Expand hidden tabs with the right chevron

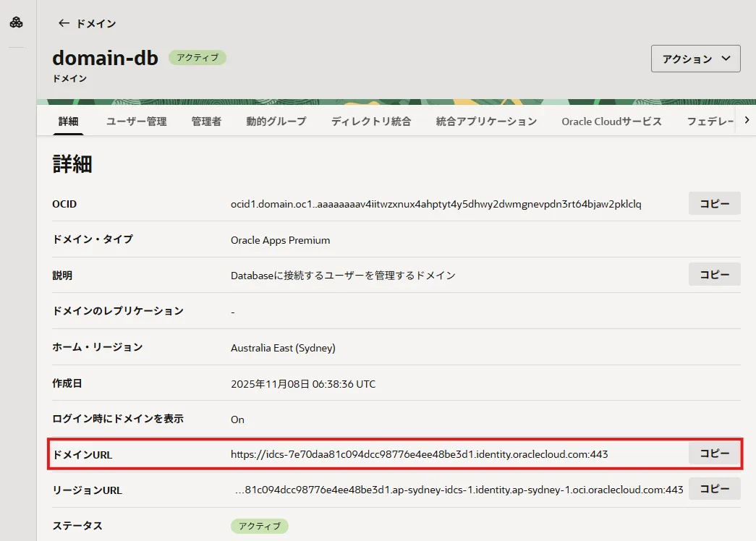click(747, 121)
